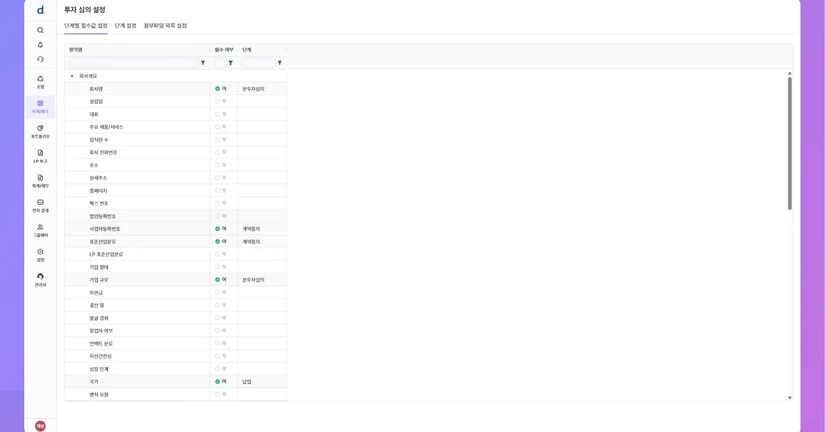The image size is (825, 432).
Task: Click filter icon for 항목명 column
Action: coord(203,63)
